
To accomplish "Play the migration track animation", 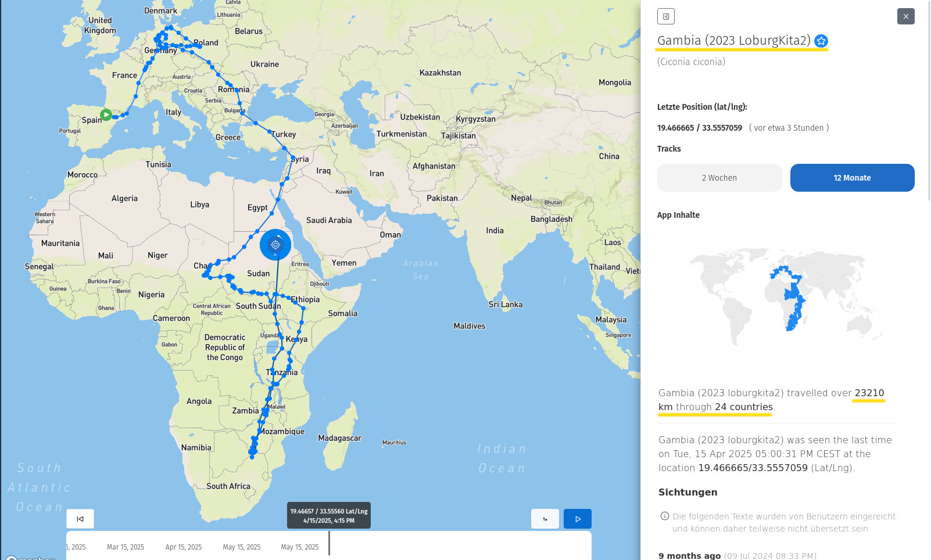I will [577, 519].
